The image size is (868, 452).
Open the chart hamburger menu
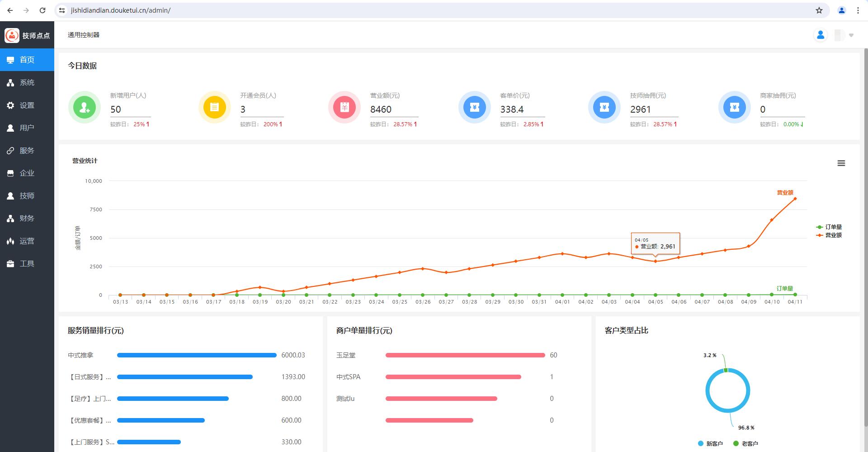(x=841, y=163)
